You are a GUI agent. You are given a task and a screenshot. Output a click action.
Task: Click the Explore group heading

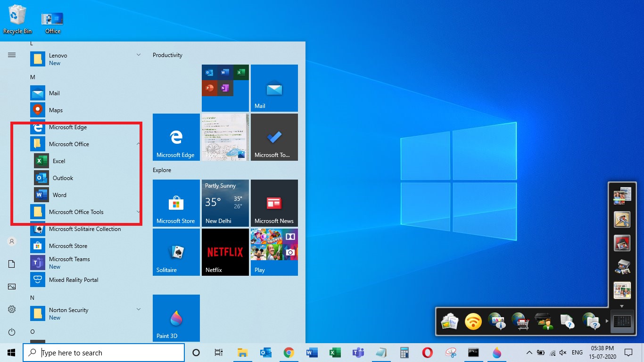coord(162,170)
